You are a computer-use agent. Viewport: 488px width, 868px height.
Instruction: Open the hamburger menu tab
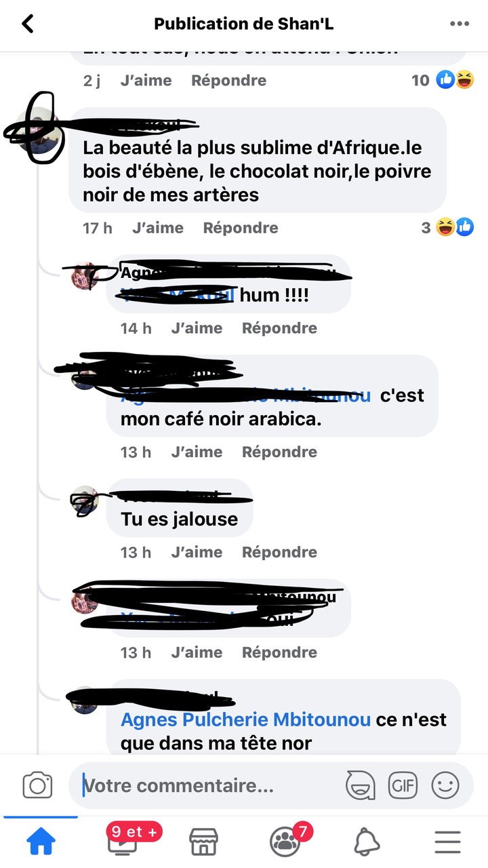pyautogui.click(x=447, y=842)
